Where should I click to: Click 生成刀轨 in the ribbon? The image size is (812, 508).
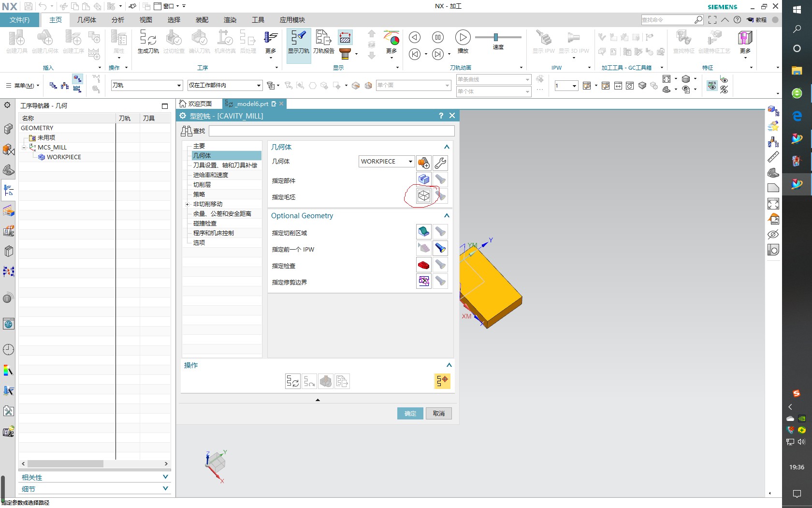[148, 42]
